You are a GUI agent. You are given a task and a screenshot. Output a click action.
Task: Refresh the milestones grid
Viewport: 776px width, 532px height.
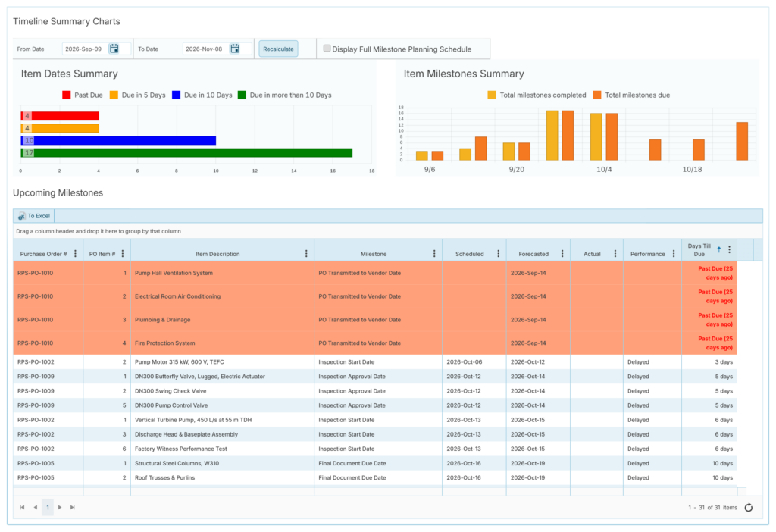pos(748,507)
